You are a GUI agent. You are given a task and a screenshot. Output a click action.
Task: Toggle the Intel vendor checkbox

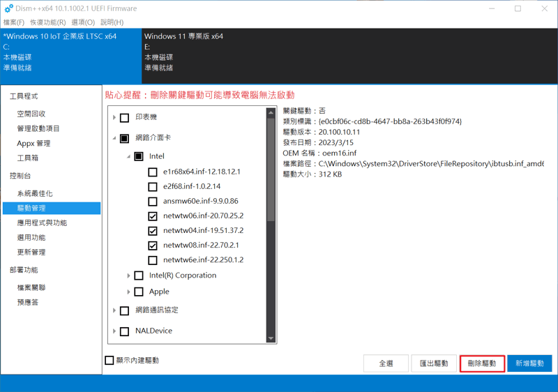[139, 156]
